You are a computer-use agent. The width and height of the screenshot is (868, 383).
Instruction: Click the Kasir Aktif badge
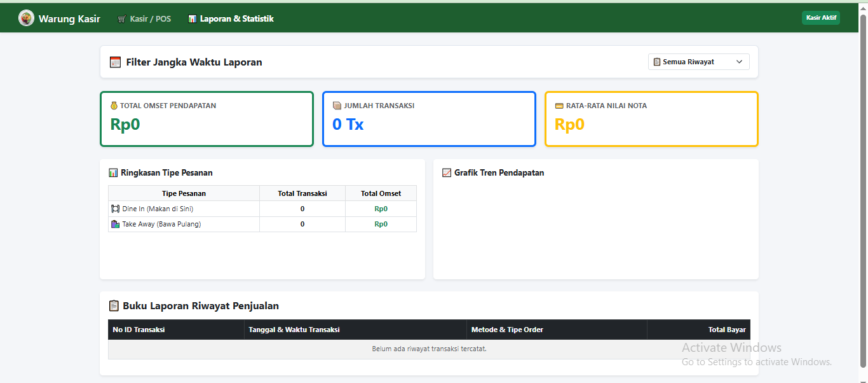pos(821,18)
